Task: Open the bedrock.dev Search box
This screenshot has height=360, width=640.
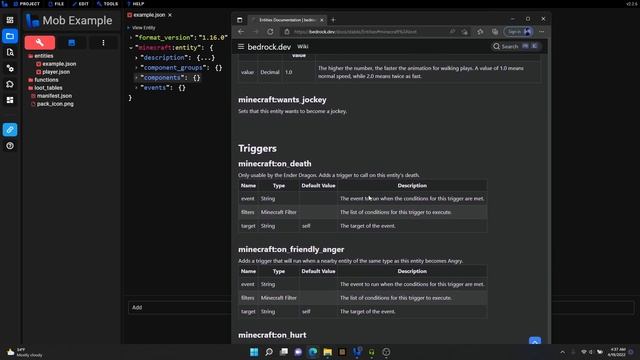Action: [x=516, y=47]
